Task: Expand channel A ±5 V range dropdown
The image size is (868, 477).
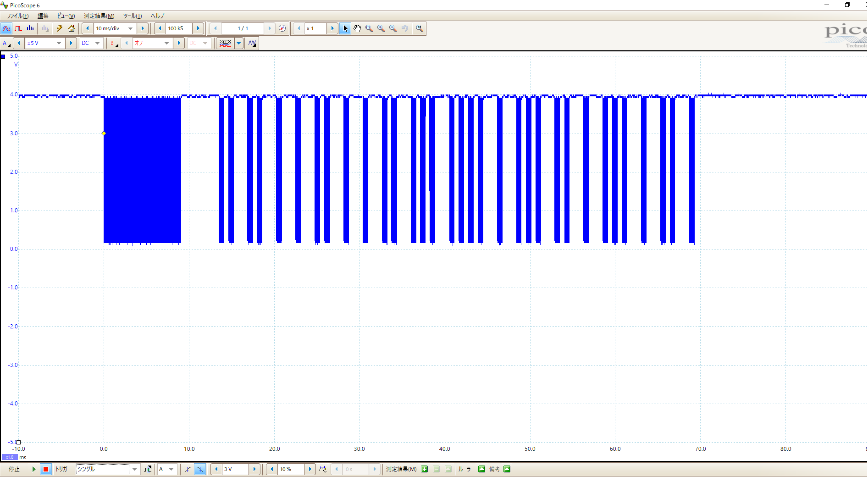Action: click(59, 43)
